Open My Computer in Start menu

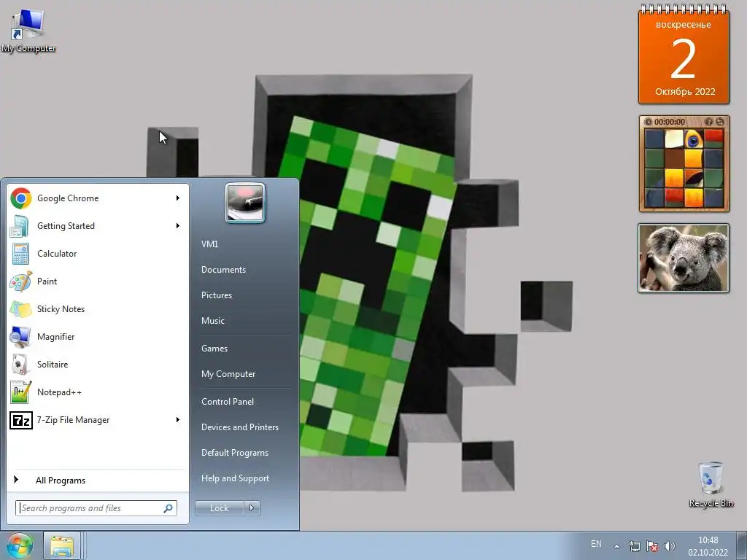point(228,374)
